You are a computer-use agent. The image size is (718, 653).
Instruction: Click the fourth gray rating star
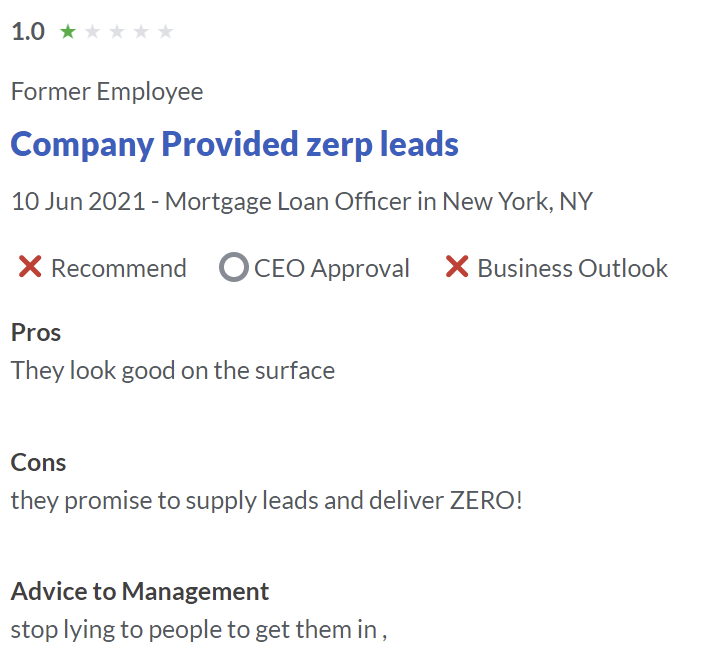pos(141,32)
